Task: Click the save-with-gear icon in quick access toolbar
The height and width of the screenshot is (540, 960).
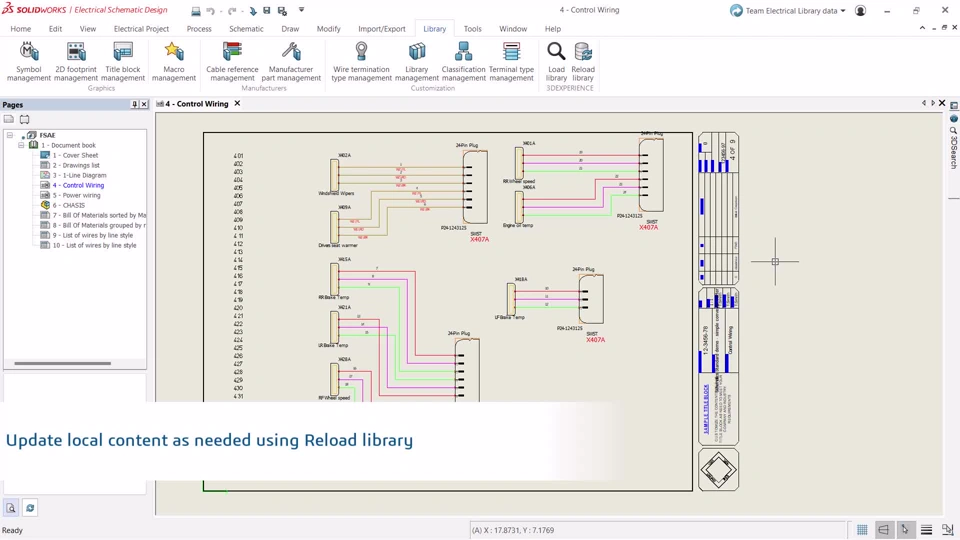Action: click(282, 10)
